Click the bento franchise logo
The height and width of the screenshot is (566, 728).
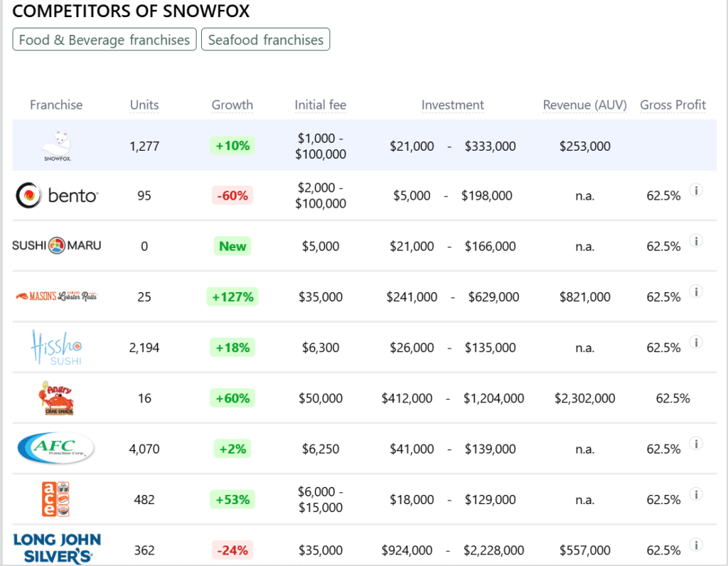click(57, 196)
